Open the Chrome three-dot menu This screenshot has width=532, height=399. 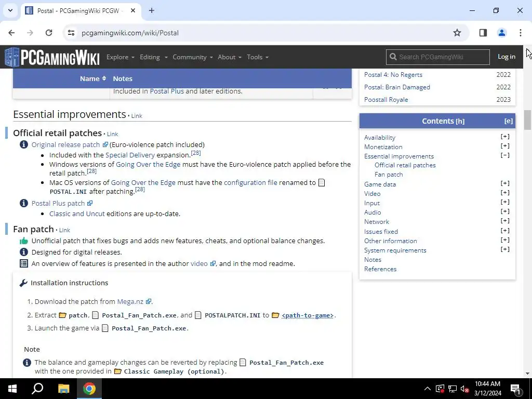(520, 33)
